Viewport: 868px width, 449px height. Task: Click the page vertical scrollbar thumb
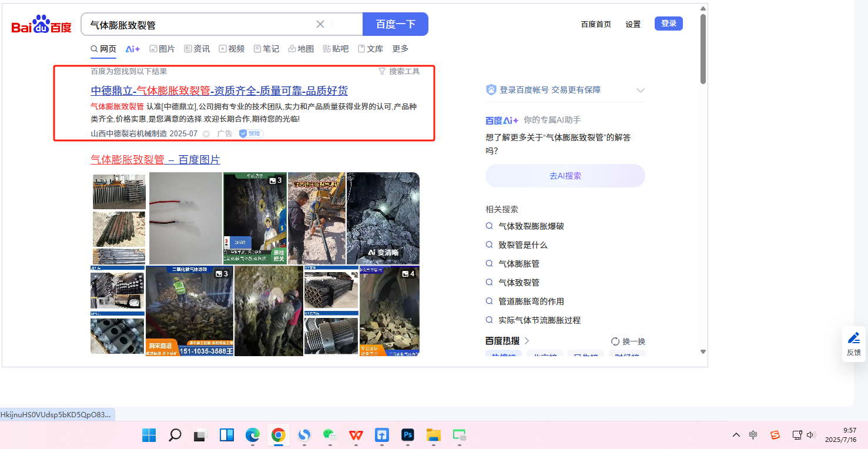(x=703, y=50)
